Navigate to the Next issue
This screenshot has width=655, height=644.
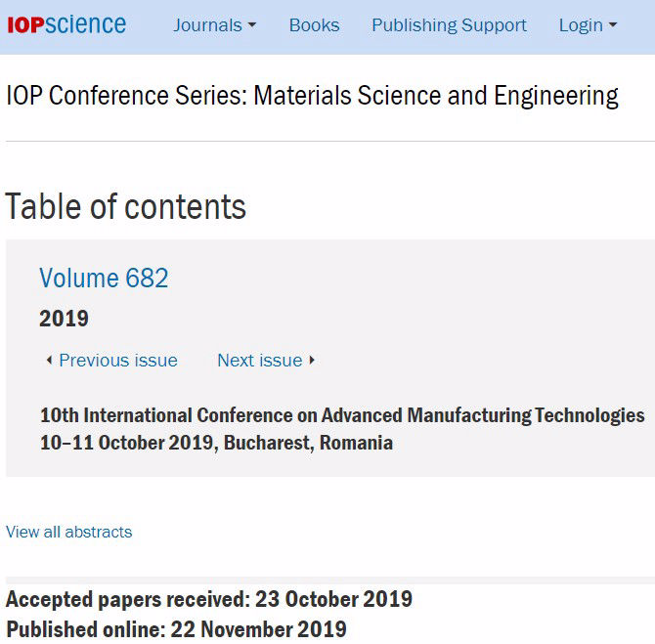tap(259, 361)
